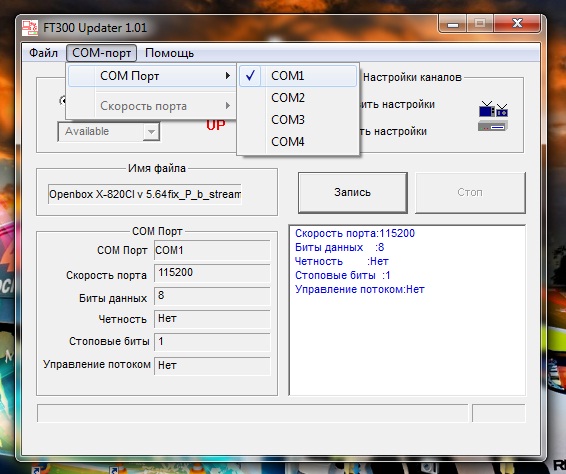The height and width of the screenshot is (474, 566).
Task: Close the open COM-порт menu
Action: (x=101, y=53)
